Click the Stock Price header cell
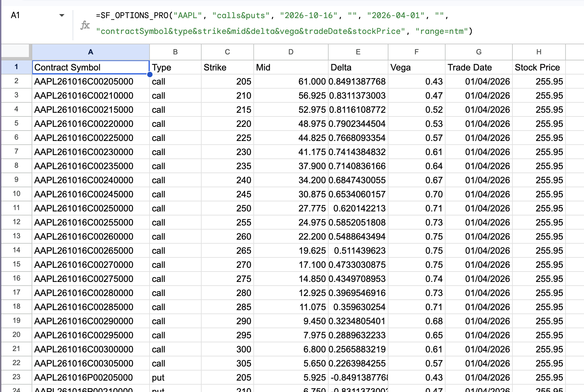 pos(539,67)
